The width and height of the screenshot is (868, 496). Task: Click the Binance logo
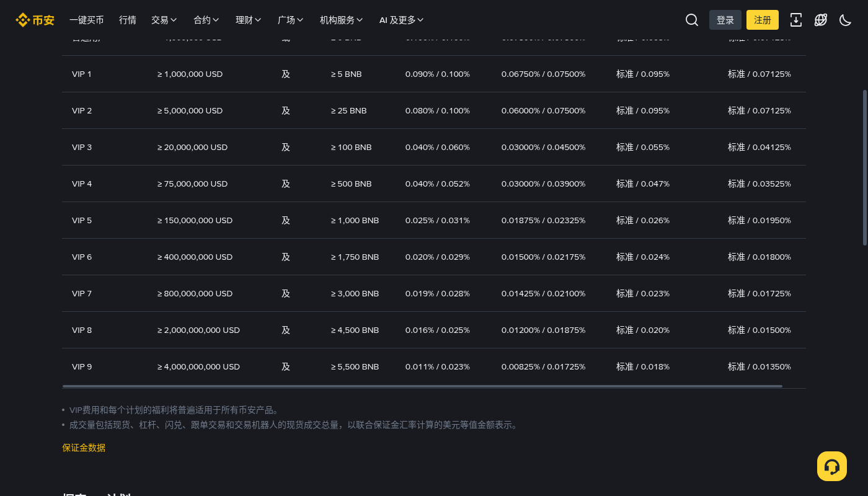click(x=35, y=20)
